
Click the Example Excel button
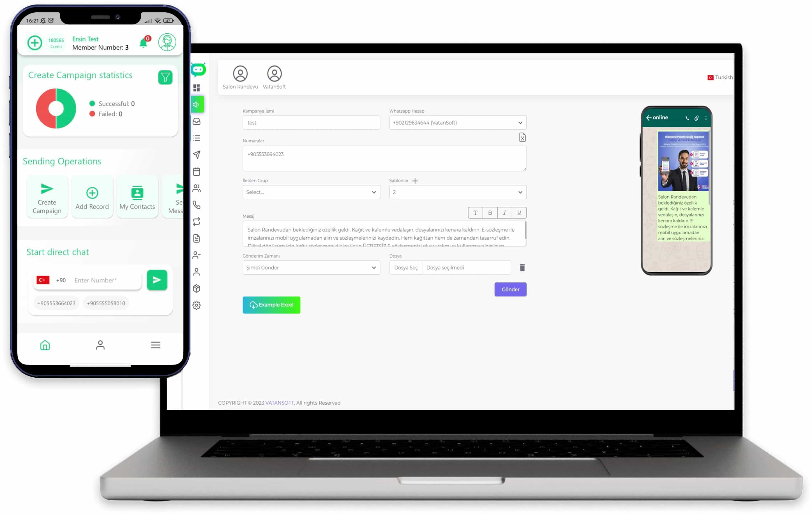point(271,304)
